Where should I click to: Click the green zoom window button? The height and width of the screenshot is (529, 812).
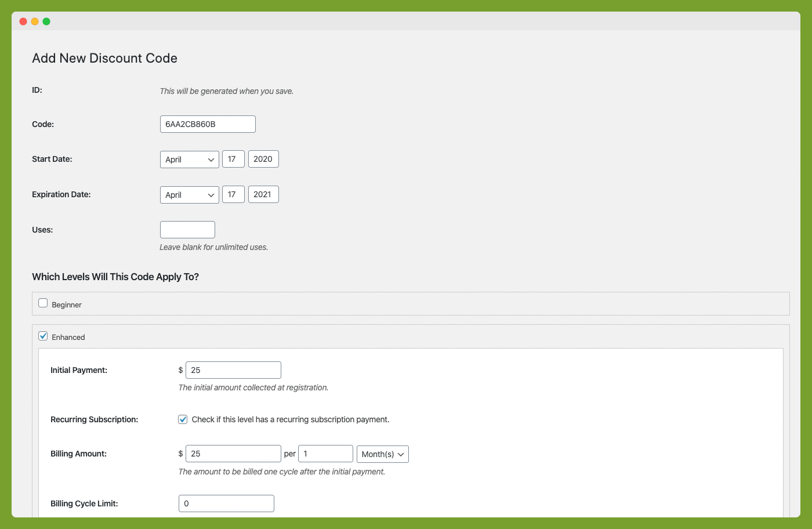point(46,21)
